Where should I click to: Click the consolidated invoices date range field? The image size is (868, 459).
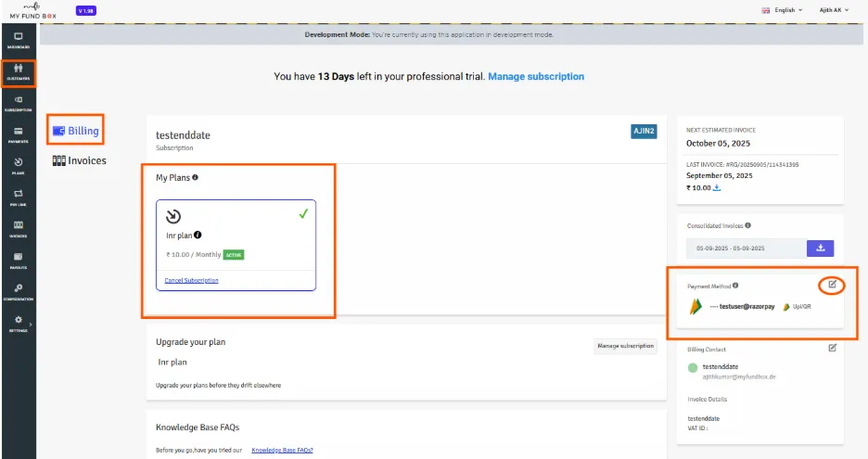(x=747, y=249)
